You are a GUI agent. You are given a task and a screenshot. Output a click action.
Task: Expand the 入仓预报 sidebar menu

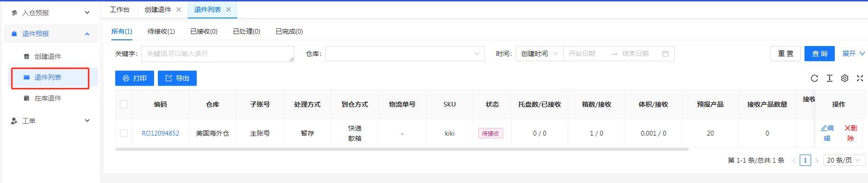click(51, 13)
